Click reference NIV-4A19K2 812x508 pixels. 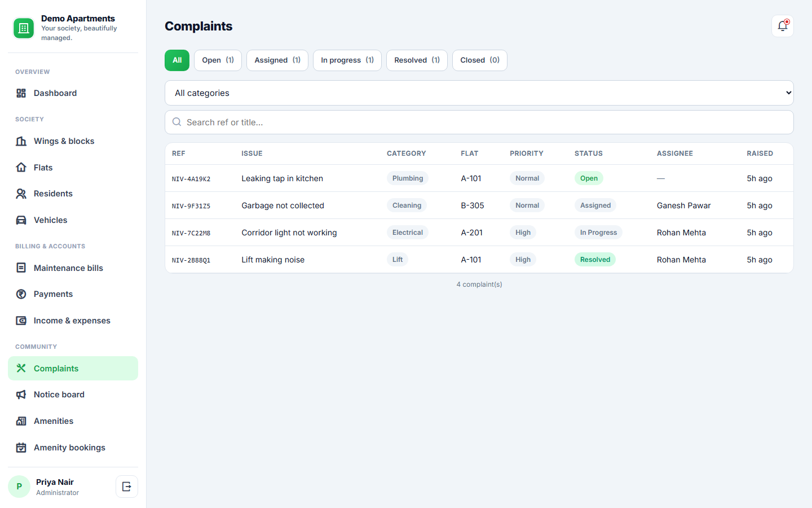click(191, 179)
